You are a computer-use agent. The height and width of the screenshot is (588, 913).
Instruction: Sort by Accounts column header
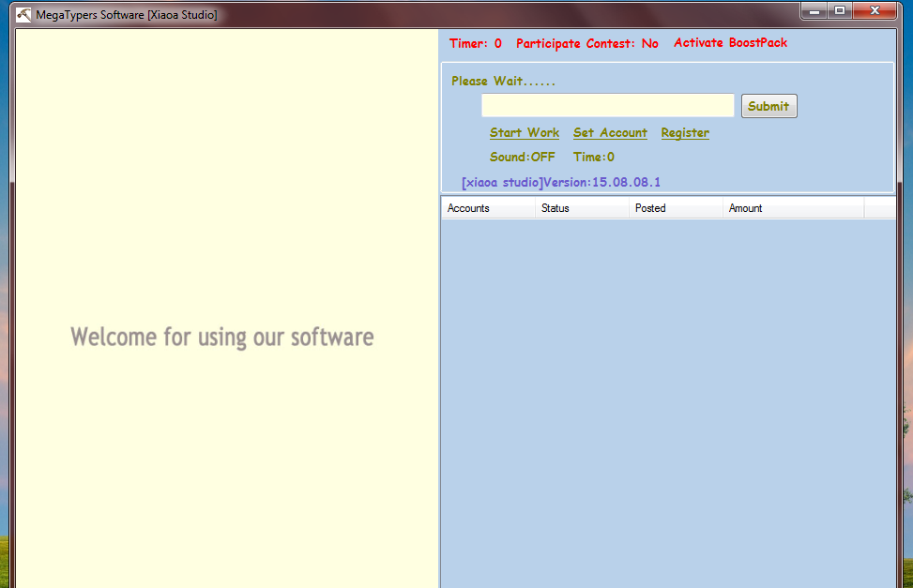tap(489, 208)
